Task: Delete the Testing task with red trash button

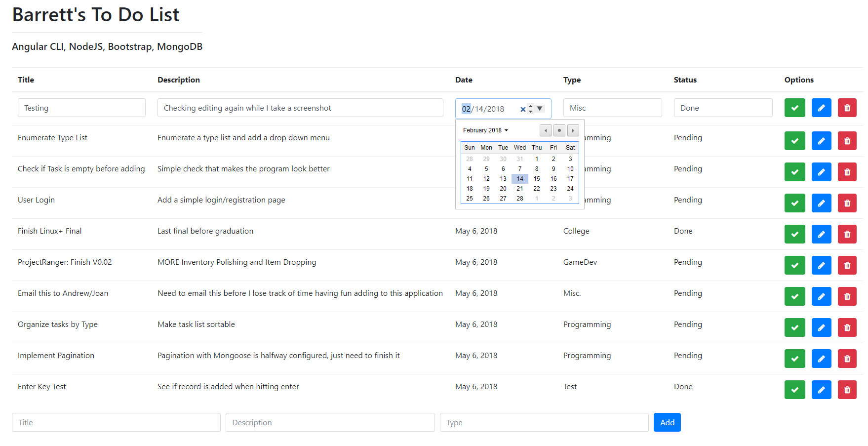Action: 847,108
